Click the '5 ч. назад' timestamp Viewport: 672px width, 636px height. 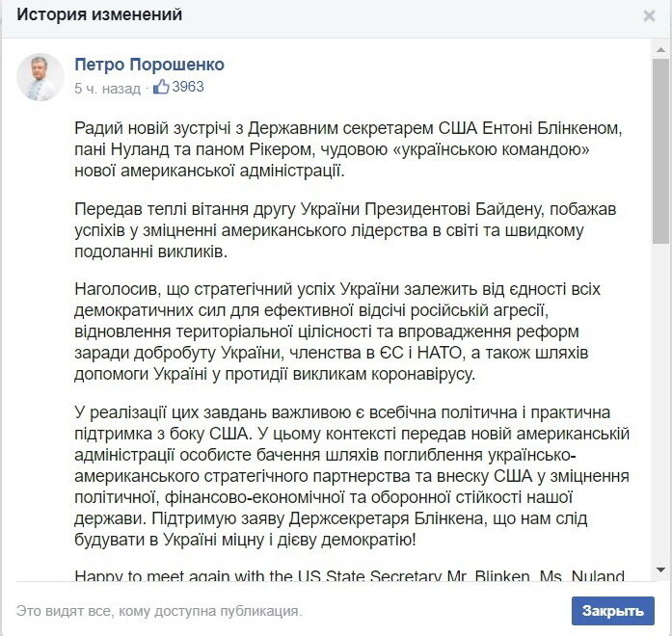[107, 88]
